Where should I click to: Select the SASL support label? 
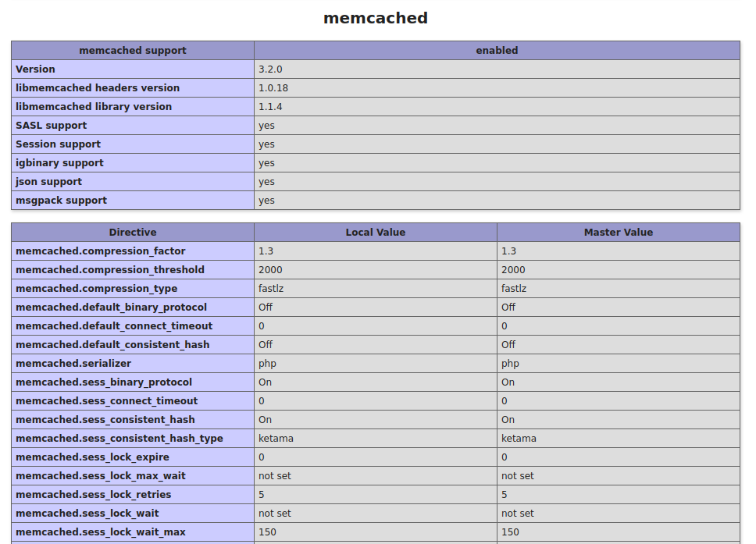tap(51, 126)
